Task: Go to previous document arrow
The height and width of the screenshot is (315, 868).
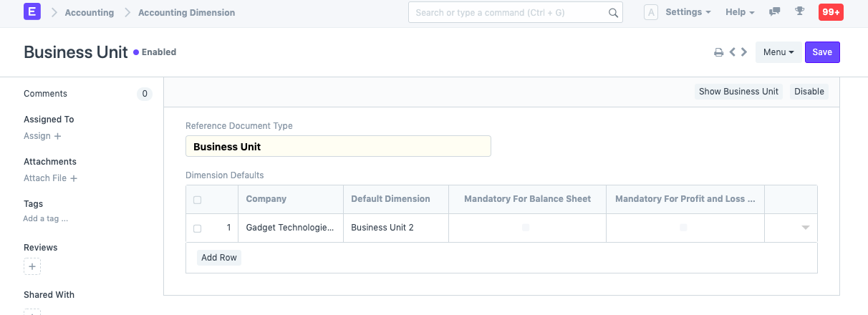Action: coord(733,52)
